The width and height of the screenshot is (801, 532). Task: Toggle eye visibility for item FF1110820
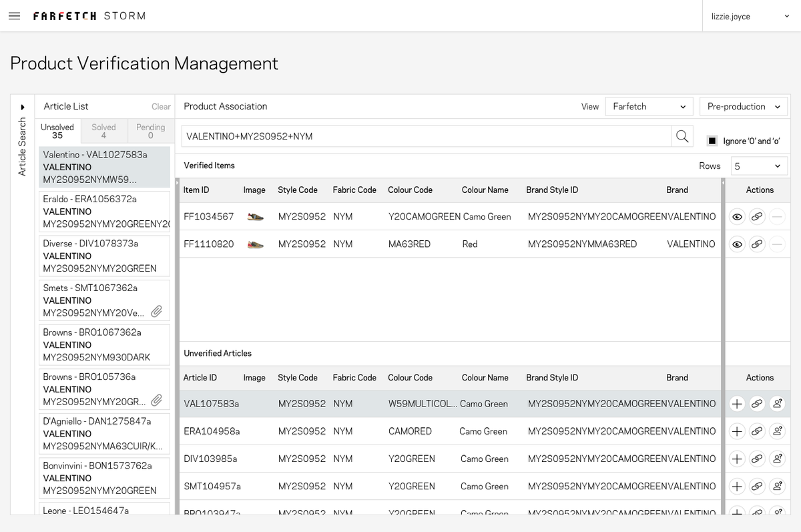click(737, 244)
